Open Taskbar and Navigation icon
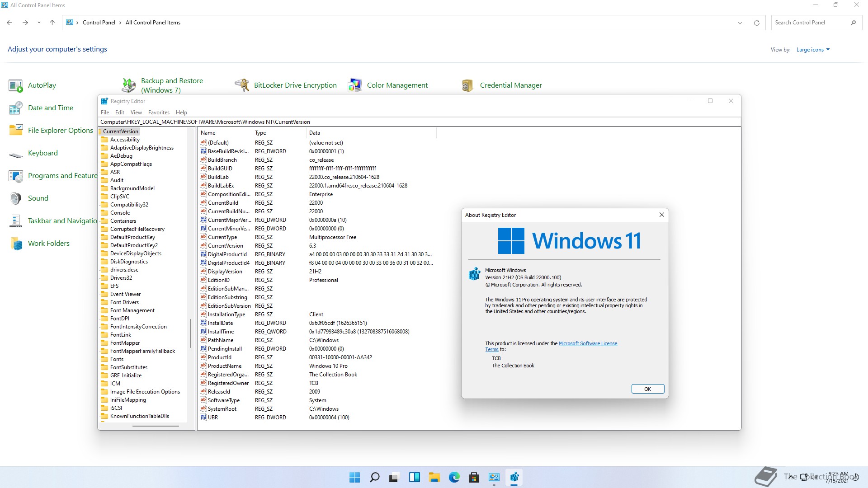Screen dimensions: 868x488 (16, 221)
